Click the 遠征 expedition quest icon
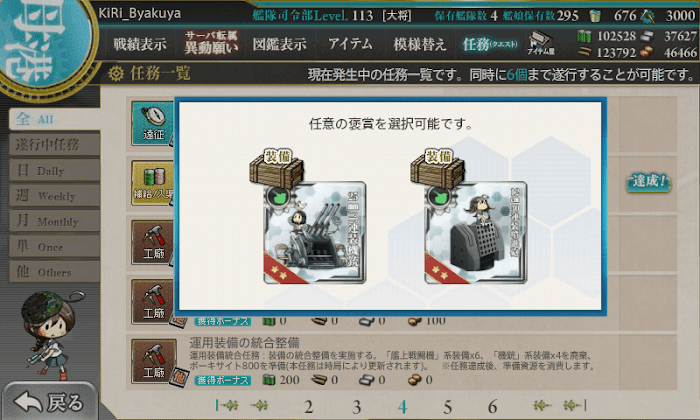 pos(153,123)
